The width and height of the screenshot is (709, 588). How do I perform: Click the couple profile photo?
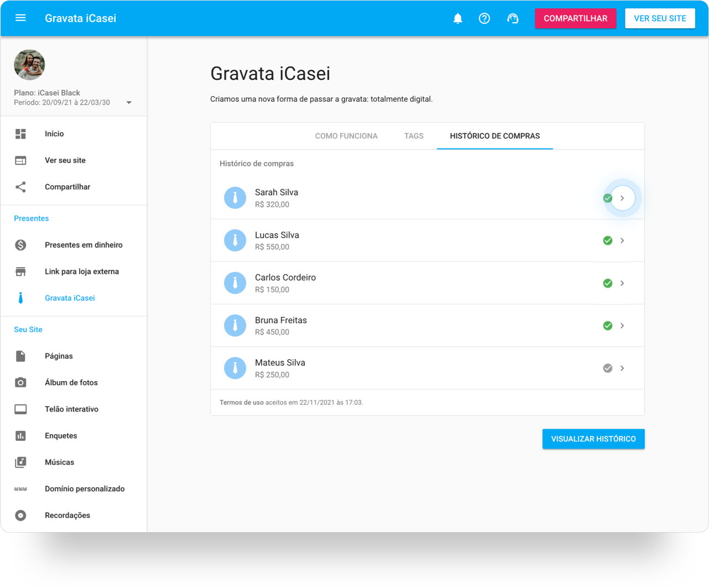click(29, 65)
